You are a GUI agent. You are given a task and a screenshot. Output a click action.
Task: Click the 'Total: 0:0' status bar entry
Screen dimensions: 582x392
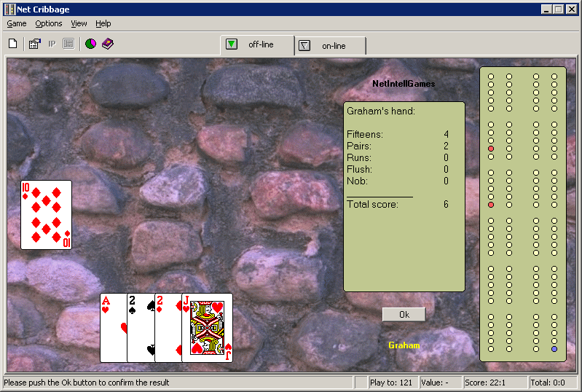click(x=553, y=383)
